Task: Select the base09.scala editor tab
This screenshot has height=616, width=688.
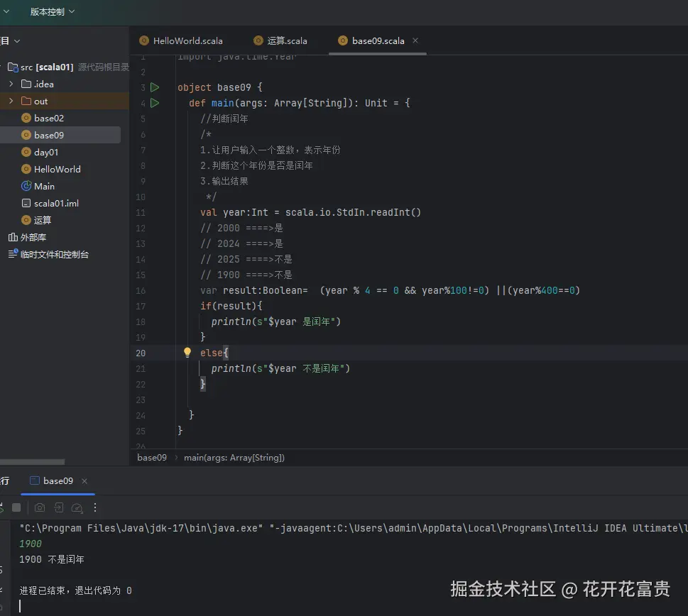Action: click(378, 40)
